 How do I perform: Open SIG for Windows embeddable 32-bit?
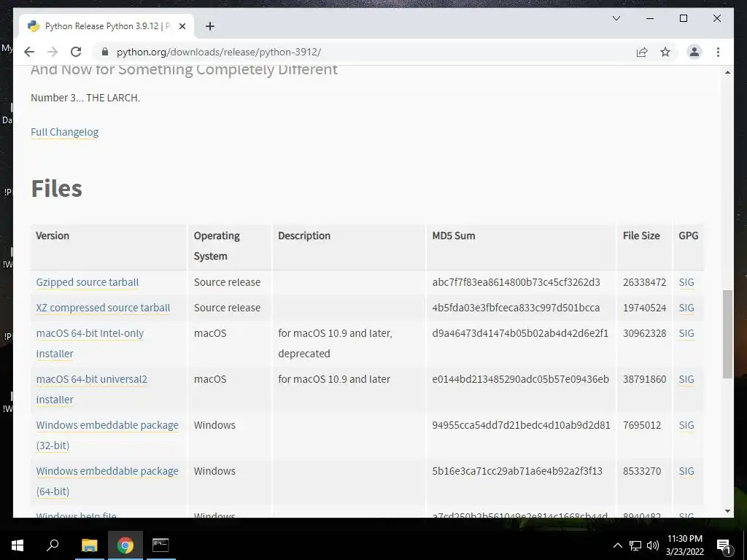pyautogui.click(x=686, y=425)
